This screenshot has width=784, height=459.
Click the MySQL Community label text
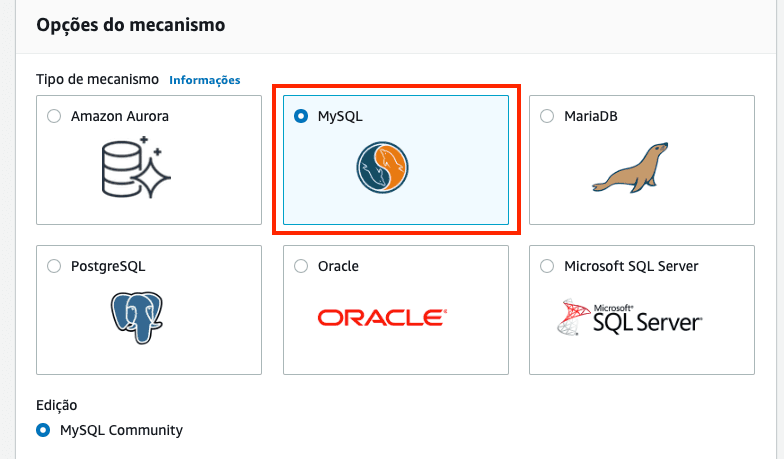point(121,430)
